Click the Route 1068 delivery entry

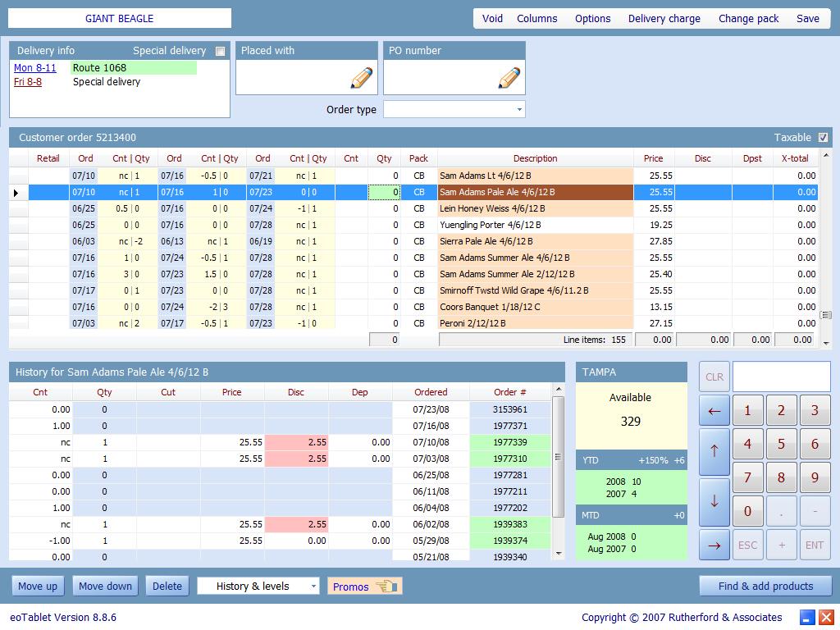point(134,68)
